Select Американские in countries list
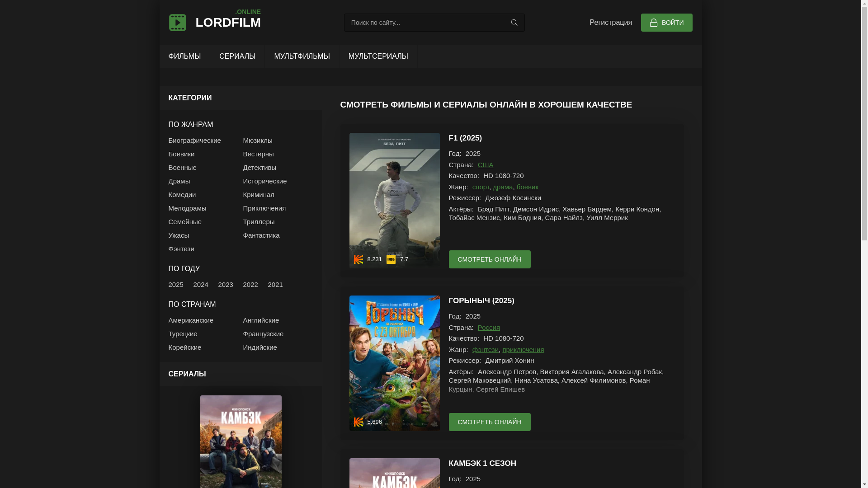This screenshot has height=488, width=868. (191, 320)
